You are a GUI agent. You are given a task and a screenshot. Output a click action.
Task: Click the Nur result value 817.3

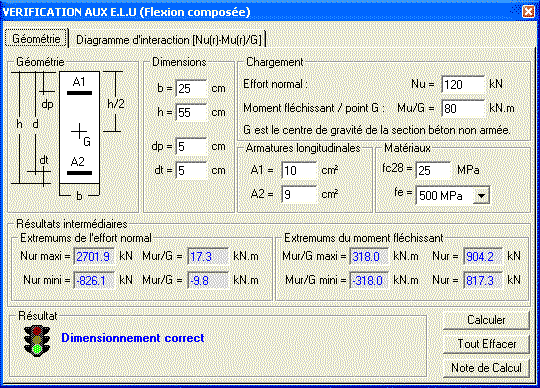point(482,281)
